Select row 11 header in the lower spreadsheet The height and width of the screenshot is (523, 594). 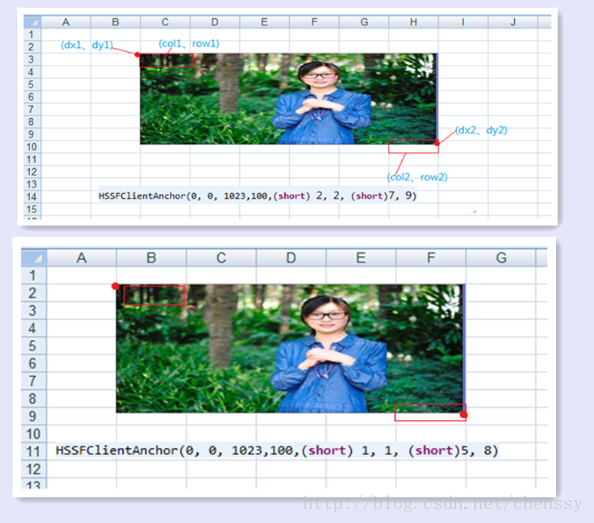coord(33,451)
